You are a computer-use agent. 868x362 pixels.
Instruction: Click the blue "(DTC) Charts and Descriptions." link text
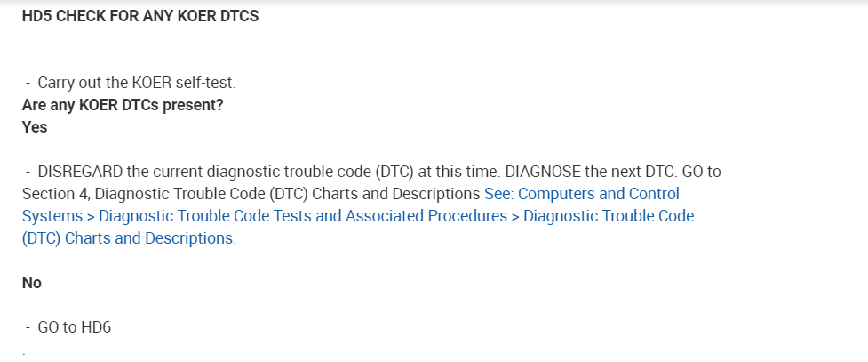pyautogui.click(x=129, y=238)
